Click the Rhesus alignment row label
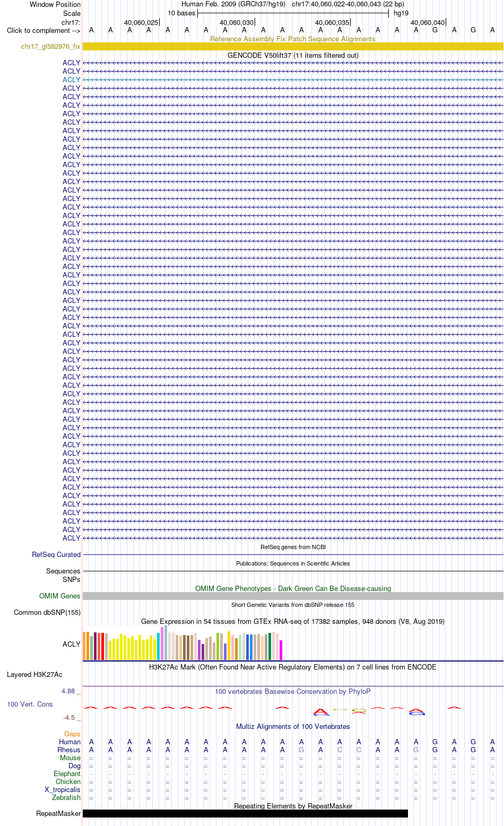 [x=69, y=750]
